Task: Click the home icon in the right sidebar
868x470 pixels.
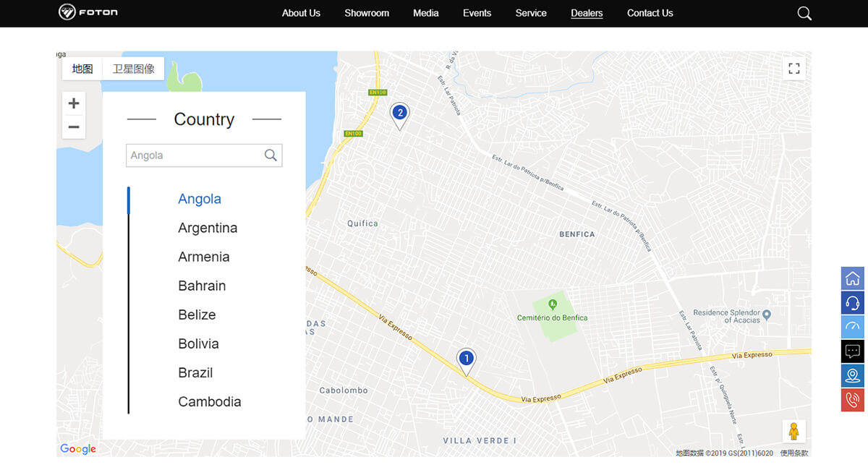Action: coord(852,278)
